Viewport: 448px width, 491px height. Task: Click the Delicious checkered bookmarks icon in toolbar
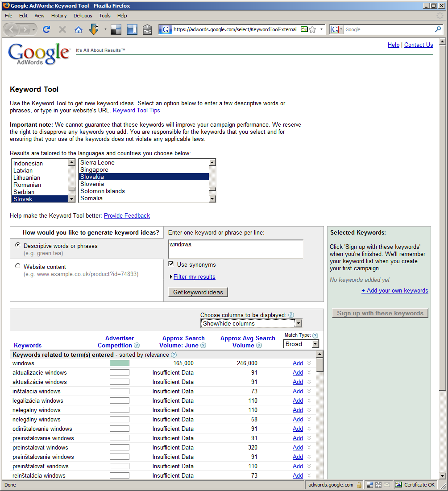(x=116, y=29)
